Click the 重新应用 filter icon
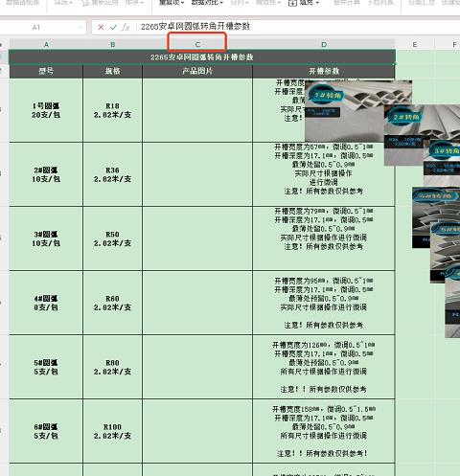Screen dimensions: 460x476 click(x=85, y=3)
